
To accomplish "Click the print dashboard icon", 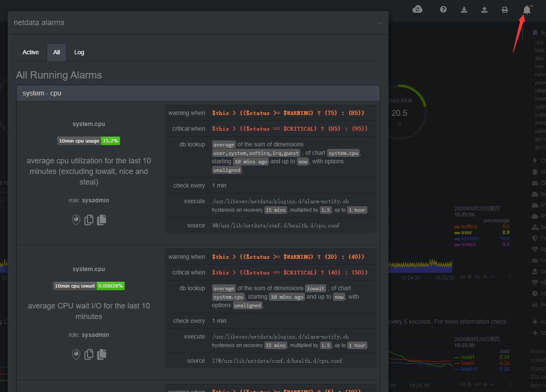I will [x=504, y=10].
